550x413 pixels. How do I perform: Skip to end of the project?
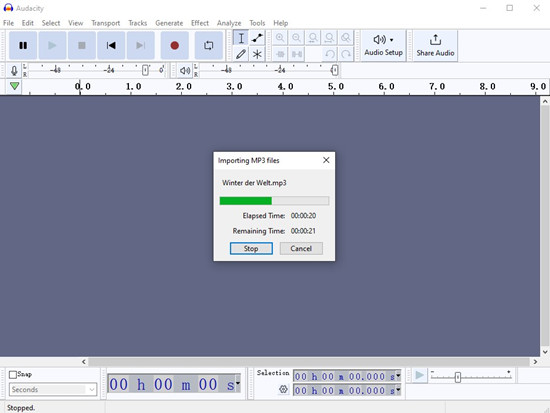point(141,45)
